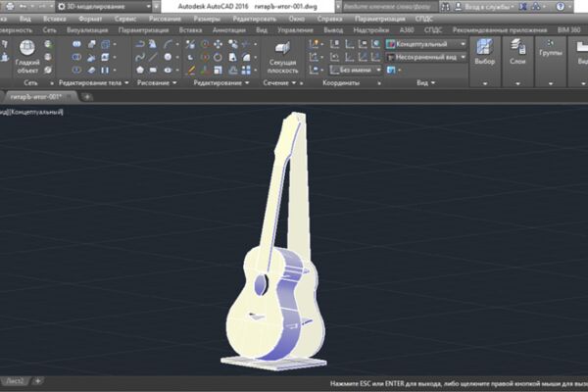Open the Справка menu
This screenshot has height=392, width=588.
[x=329, y=19]
